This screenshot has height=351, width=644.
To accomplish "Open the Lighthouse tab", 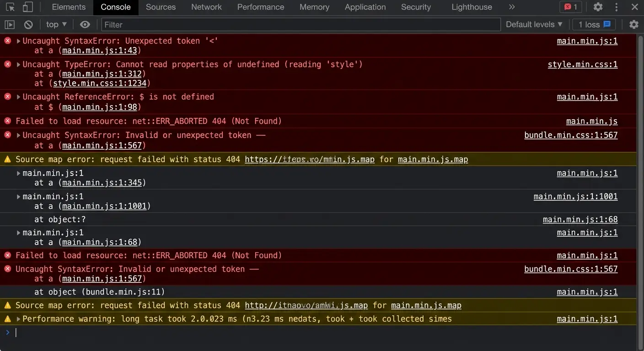I will click(x=472, y=7).
